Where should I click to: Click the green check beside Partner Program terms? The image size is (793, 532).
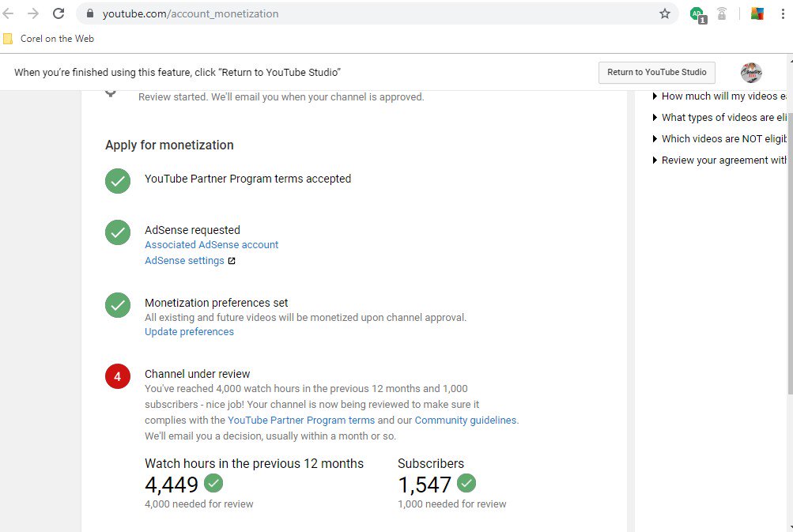point(118,180)
